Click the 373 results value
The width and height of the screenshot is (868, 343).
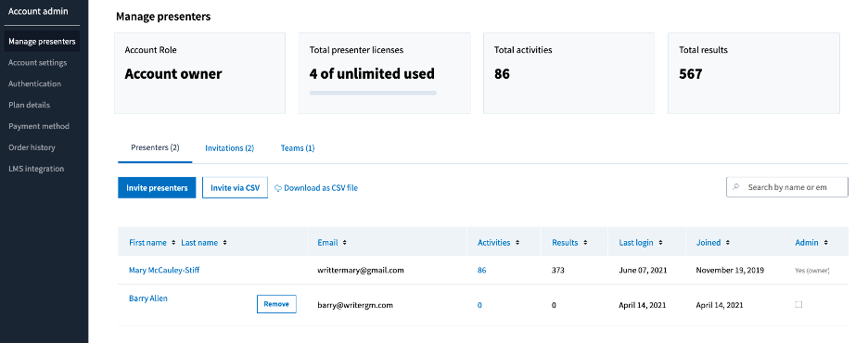point(558,270)
